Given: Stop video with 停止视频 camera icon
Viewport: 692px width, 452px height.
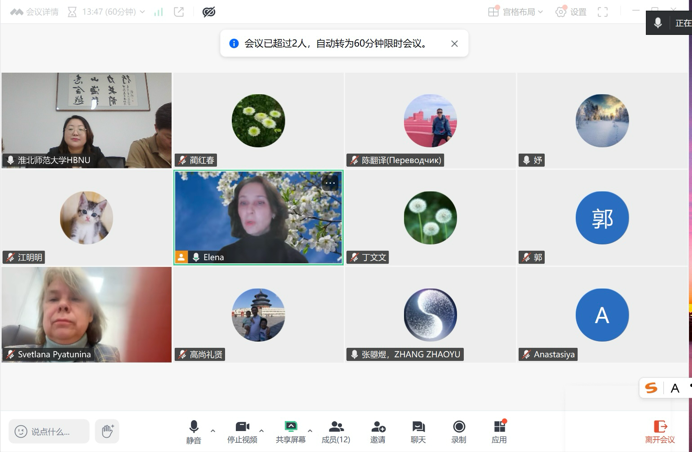Looking at the screenshot, I should (242, 432).
